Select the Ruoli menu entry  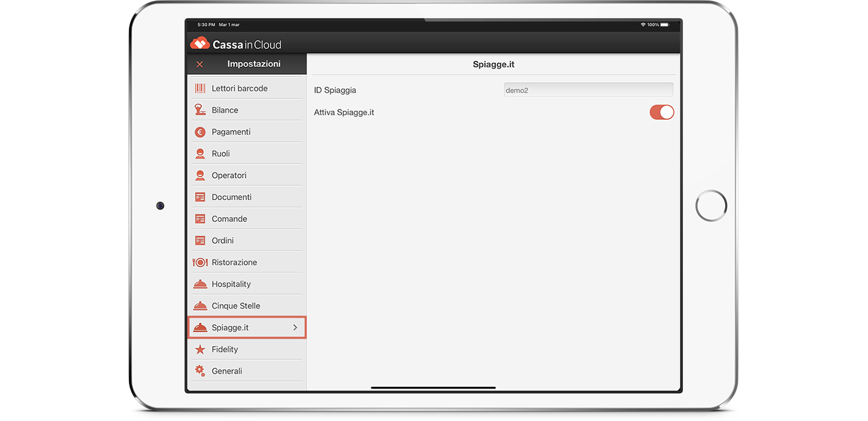(x=247, y=153)
